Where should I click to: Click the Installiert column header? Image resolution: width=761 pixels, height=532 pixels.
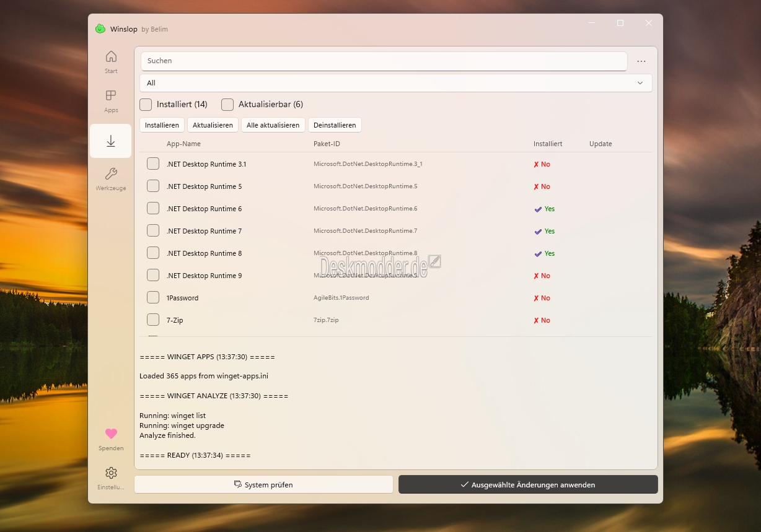(x=548, y=144)
